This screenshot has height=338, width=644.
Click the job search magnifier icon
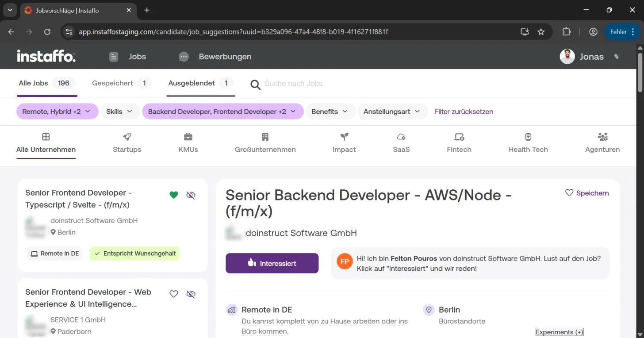[255, 84]
